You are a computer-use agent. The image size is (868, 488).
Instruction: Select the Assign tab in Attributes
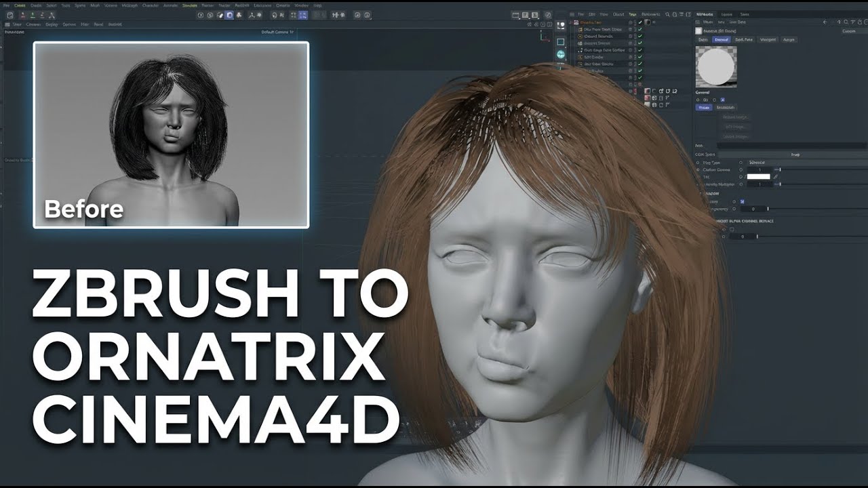pos(789,39)
